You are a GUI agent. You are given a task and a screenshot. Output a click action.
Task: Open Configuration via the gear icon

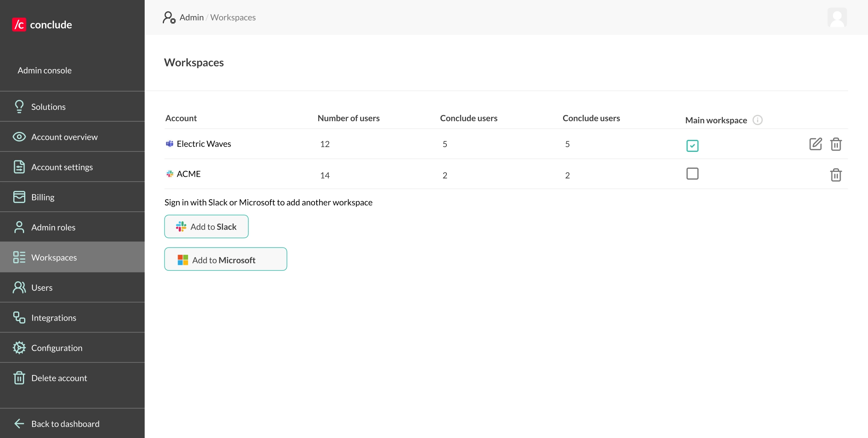(x=19, y=347)
